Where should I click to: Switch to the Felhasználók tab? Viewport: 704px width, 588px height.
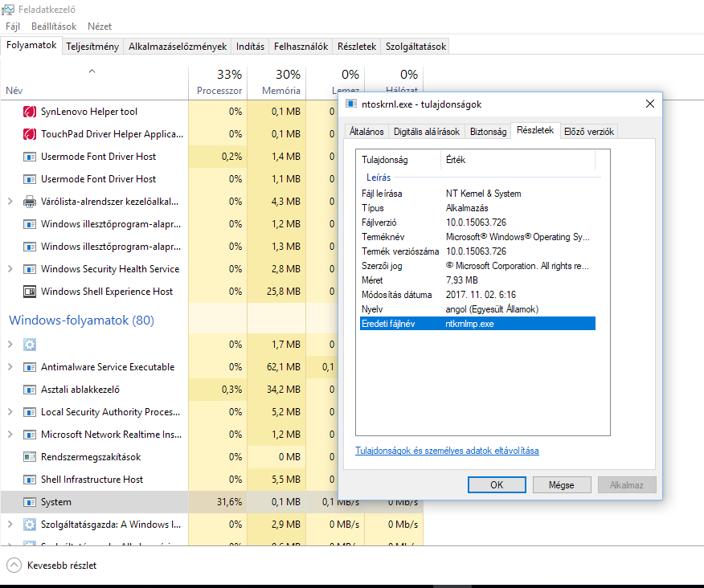[x=301, y=47]
